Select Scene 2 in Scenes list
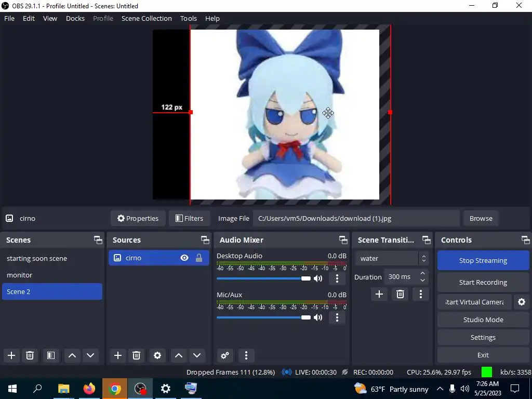The height and width of the screenshot is (399, 532). (x=52, y=292)
